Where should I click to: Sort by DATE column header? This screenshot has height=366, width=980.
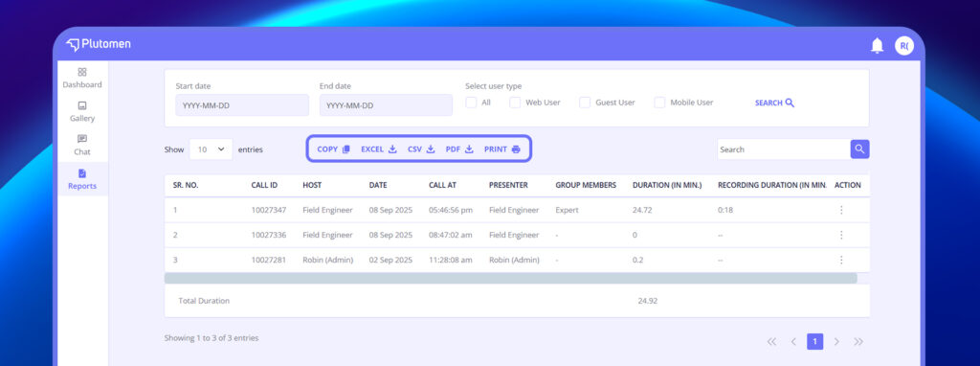(x=378, y=185)
